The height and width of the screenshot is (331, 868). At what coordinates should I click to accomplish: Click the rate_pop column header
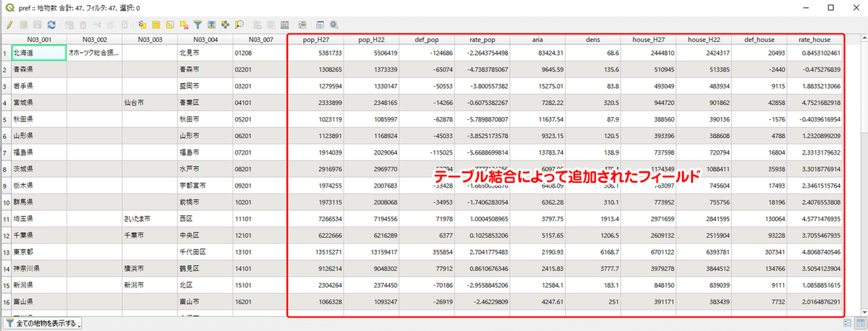pos(482,39)
